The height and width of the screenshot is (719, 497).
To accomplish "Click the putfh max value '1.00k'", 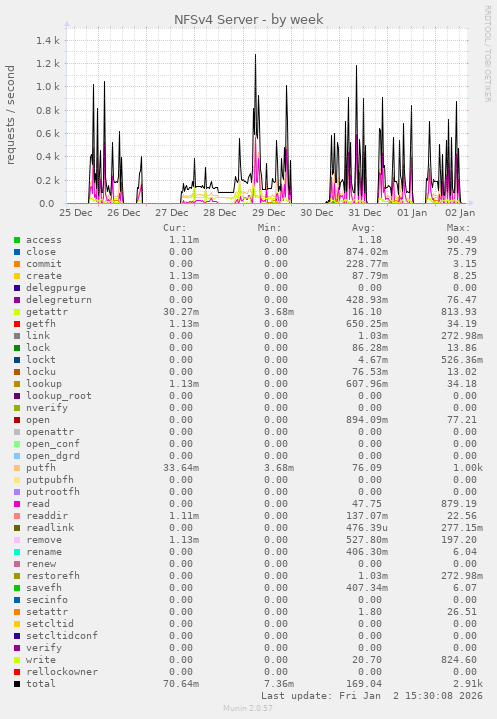I will click(x=468, y=468).
